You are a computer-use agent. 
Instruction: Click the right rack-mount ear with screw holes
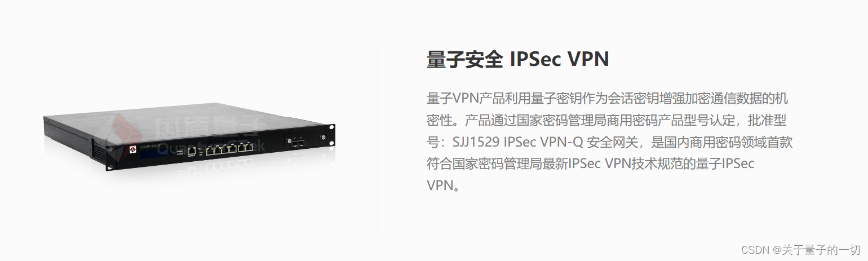click(331, 135)
